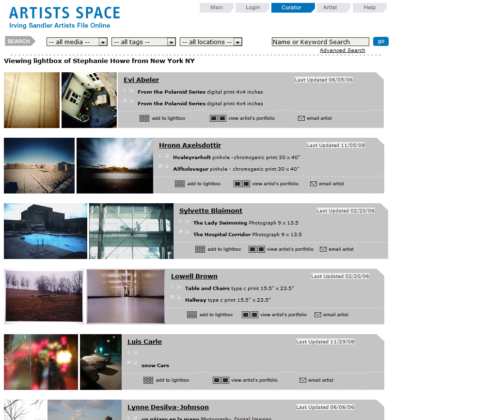Viewport: 504px width, 420px height.
Task: Click the lightbox grid icon in Lowell Brown's row
Action: pos(191,315)
